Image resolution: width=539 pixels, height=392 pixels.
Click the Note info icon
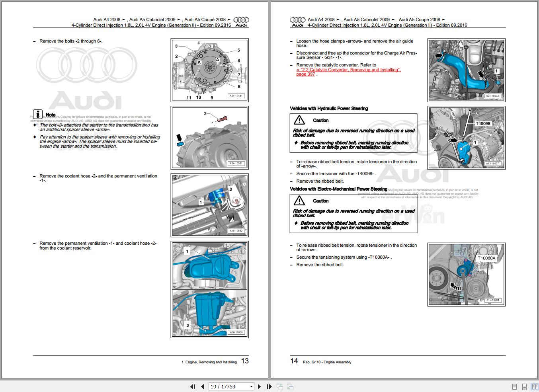pos(38,115)
